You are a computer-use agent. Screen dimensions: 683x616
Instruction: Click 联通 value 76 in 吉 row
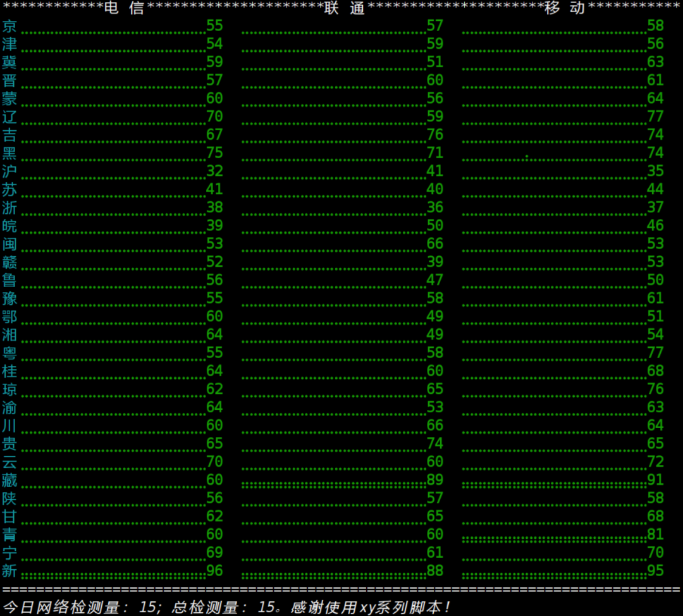(x=434, y=135)
